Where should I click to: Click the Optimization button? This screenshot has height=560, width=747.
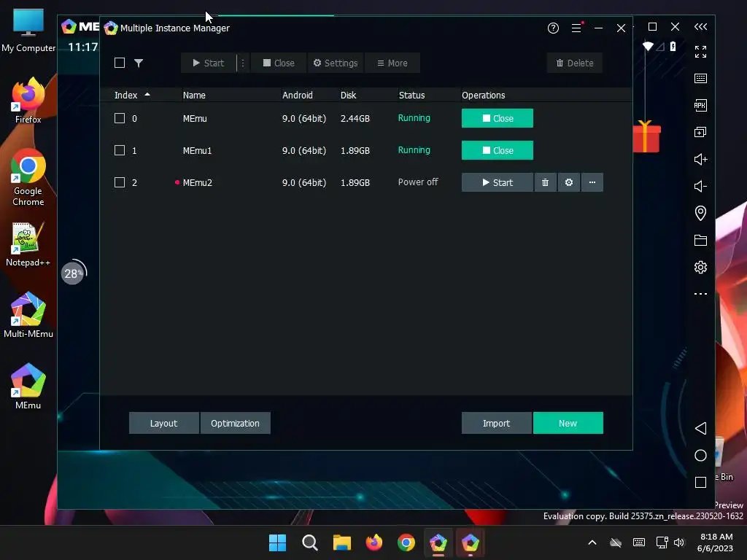pos(236,423)
